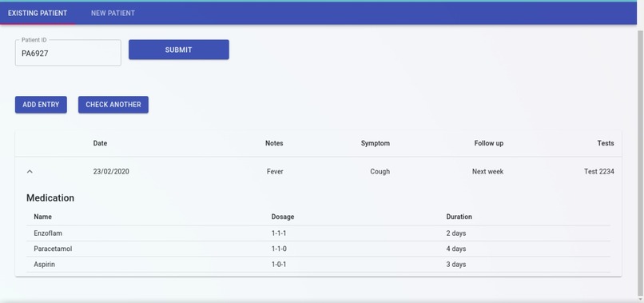Click the Fever notes cell
Image resolution: width=644 pixels, height=303 pixels.
click(275, 171)
